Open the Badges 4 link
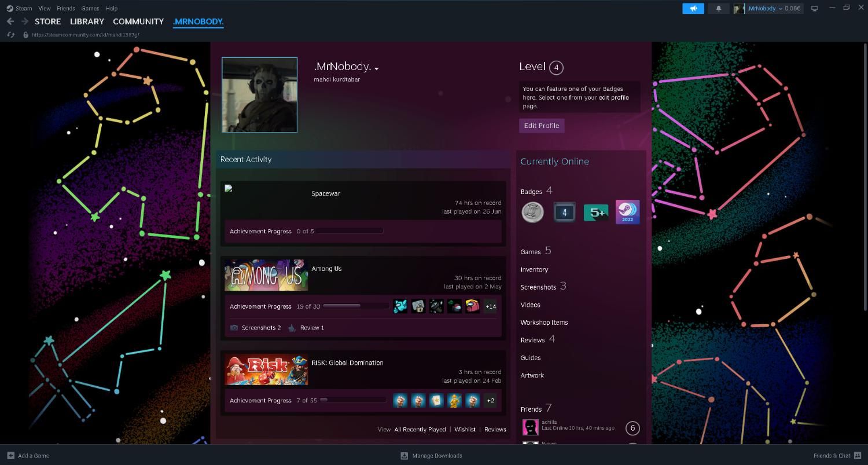The width and height of the screenshot is (868, 465). (536, 191)
